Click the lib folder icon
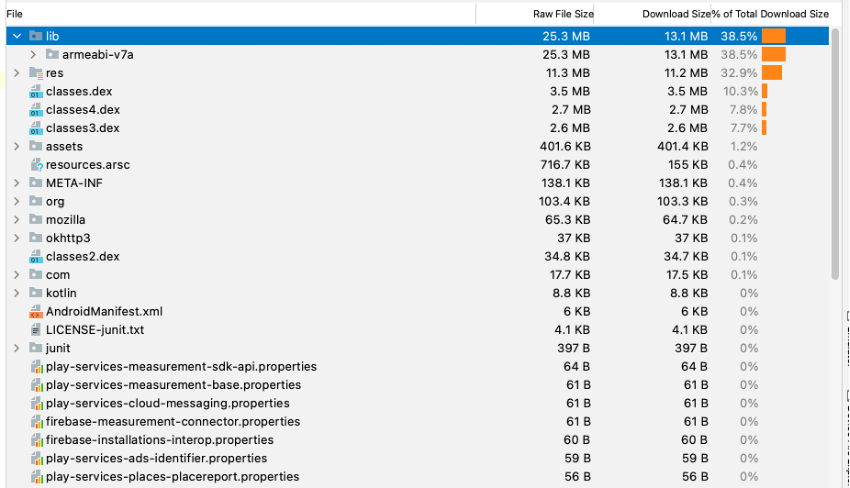The width and height of the screenshot is (850, 488). [36, 36]
